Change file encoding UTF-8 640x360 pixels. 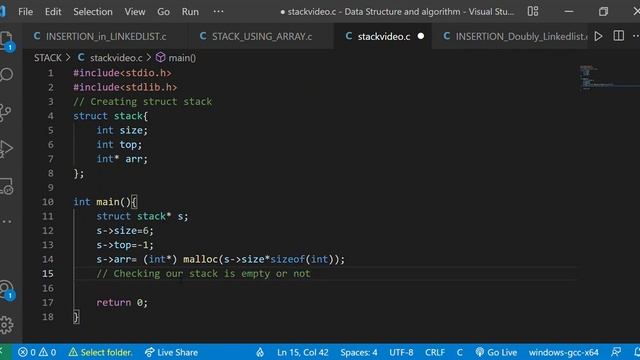[x=401, y=352]
